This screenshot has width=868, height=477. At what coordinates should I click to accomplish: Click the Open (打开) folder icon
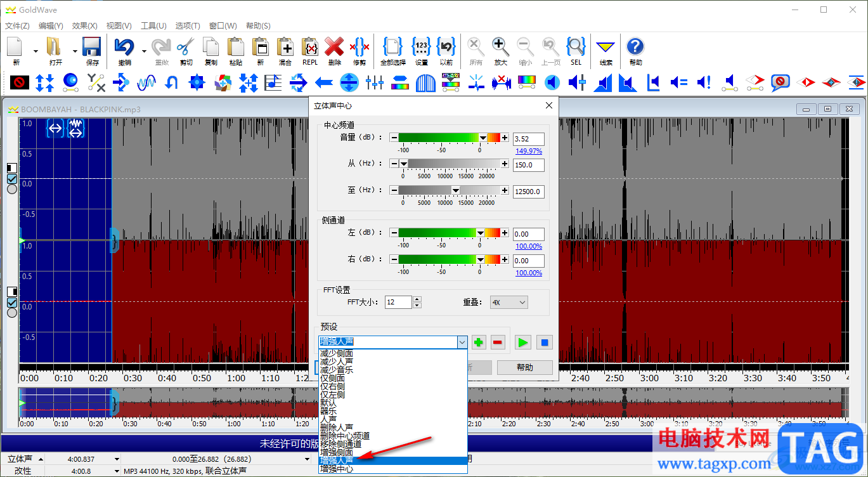pyautogui.click(x=54, y=48)
